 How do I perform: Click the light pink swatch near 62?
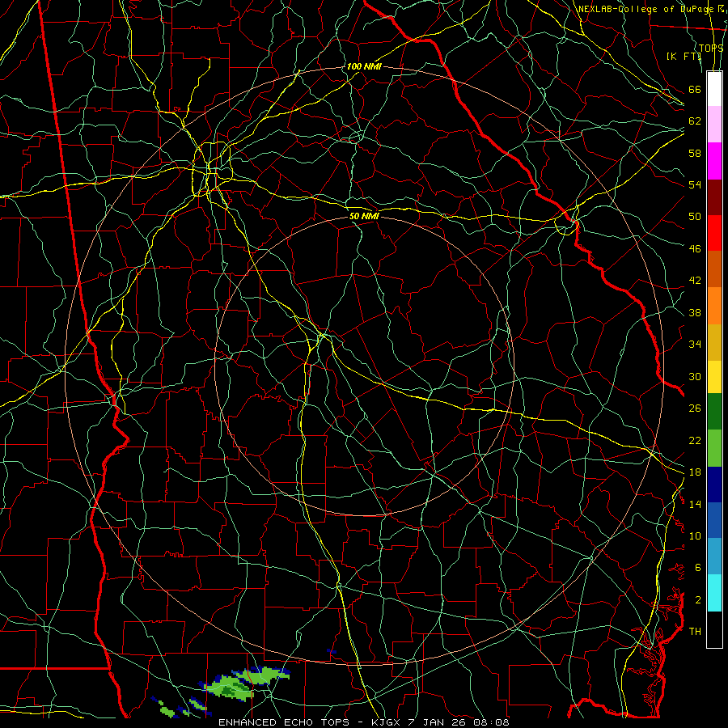tap(714, 124)
